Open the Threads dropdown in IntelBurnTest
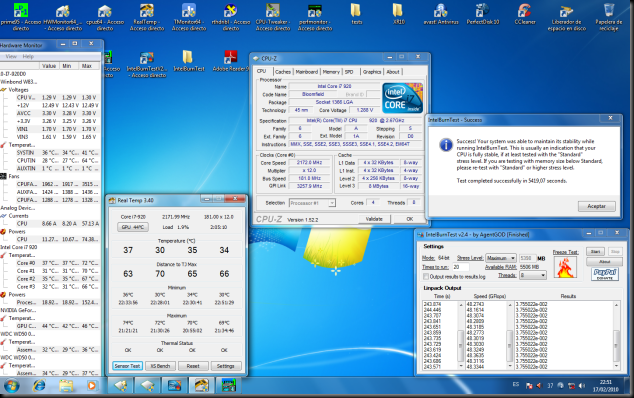Image resolution: width=634 pixels, height=398 pixels. coord(533,275)
